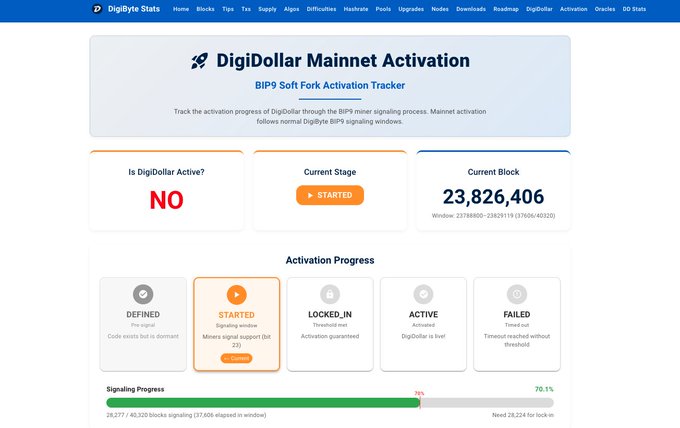Click the Current Stage label
Screen dimensions: 680x428
point(330,172)
